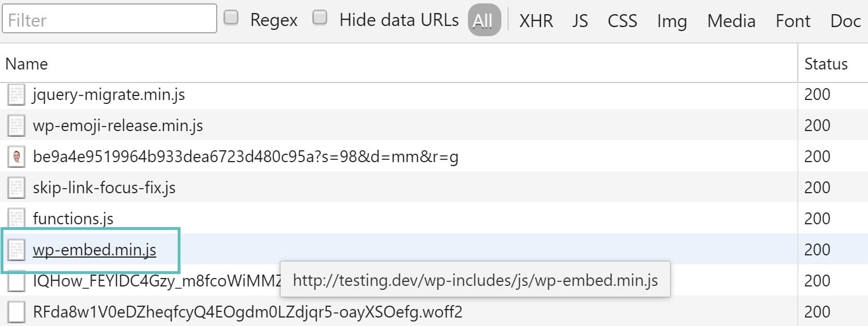Click the file icon beside skip-link-focus-fix.js

(15, 188)
